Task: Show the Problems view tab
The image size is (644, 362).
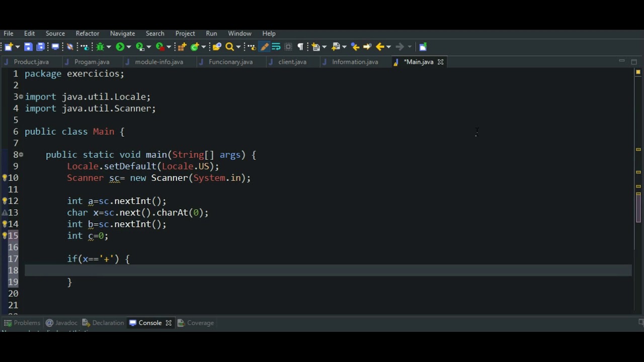Action: [x=22, y=323]
